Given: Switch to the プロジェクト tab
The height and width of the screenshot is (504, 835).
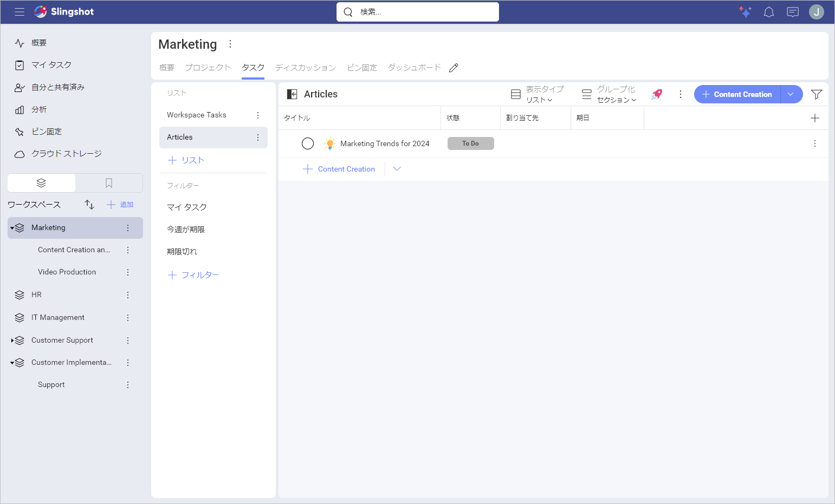Looking at the screenshot, I should pos(208,68).
